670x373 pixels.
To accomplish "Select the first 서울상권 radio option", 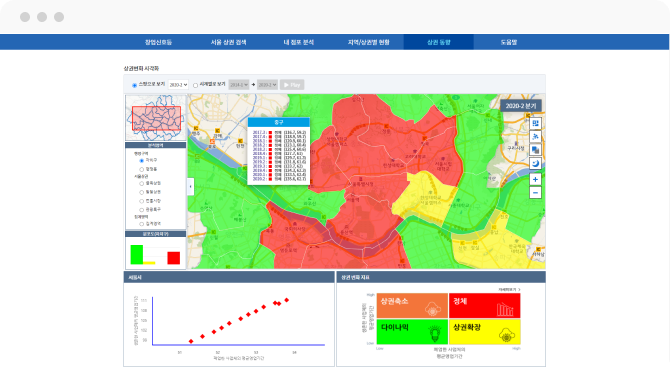I will coord(141,184).
